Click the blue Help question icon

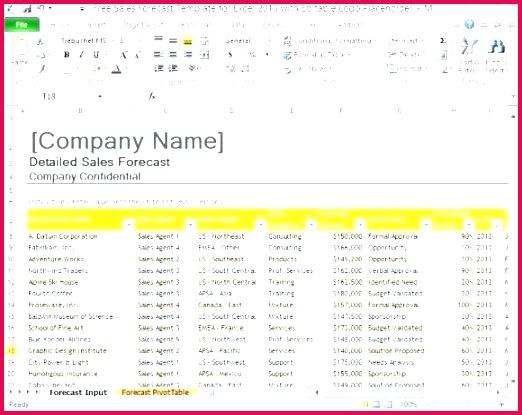[x=469, y=24]
